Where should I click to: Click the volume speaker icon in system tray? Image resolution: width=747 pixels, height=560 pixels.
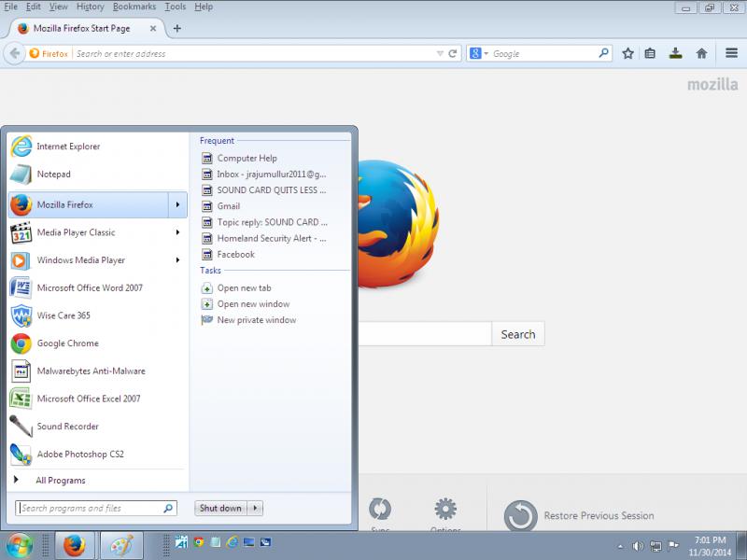(638, 545)
